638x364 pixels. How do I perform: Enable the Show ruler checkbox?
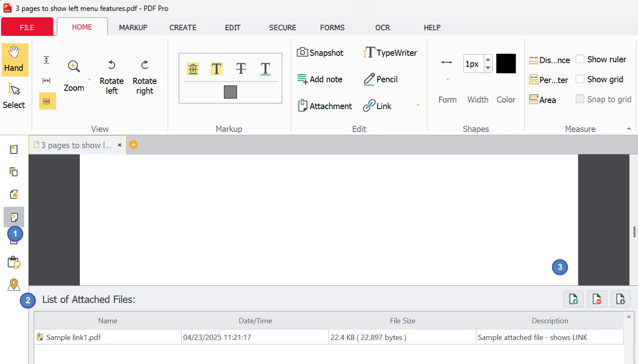(580, 59)
